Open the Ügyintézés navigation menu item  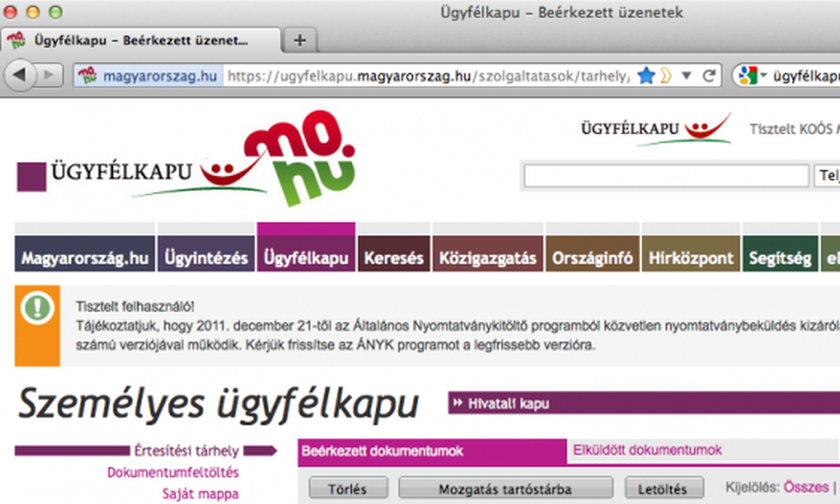tap(206, 258)
